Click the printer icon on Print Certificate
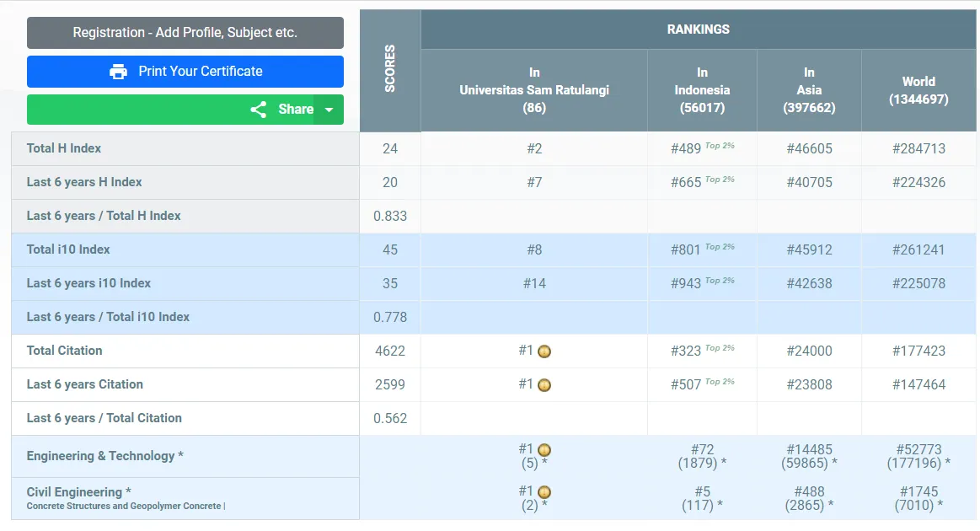 point(118,72)
